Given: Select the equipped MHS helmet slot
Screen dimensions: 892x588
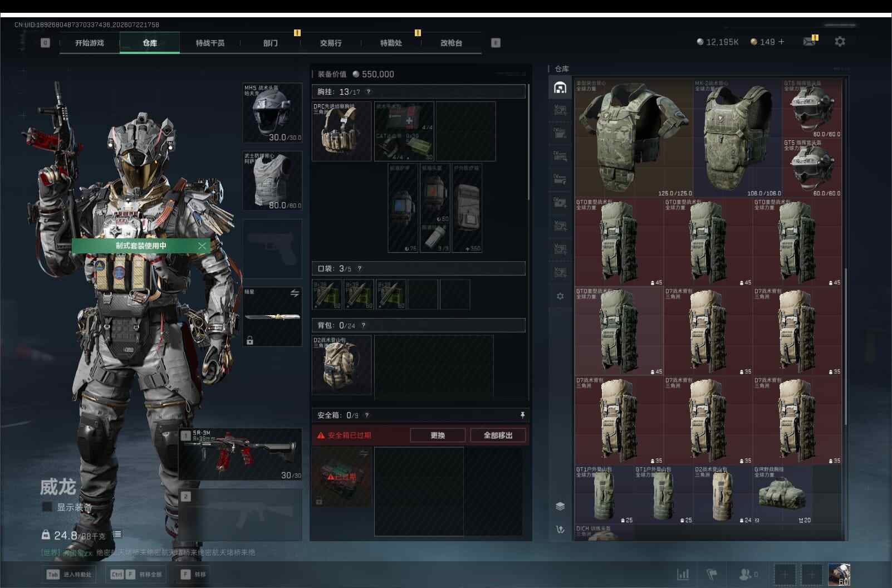Looking at the screenshot, I should pos(273,113).
